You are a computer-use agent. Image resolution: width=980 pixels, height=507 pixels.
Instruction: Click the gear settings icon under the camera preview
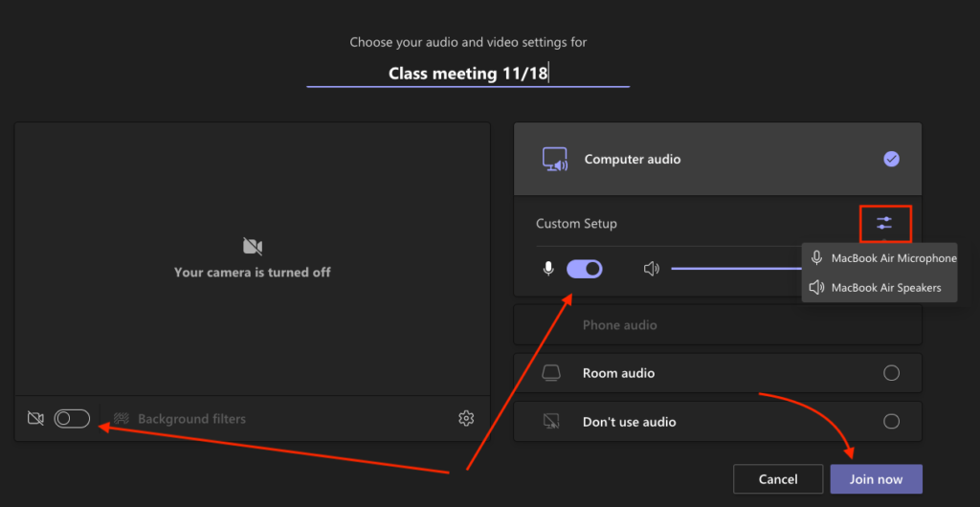[466, 418]
